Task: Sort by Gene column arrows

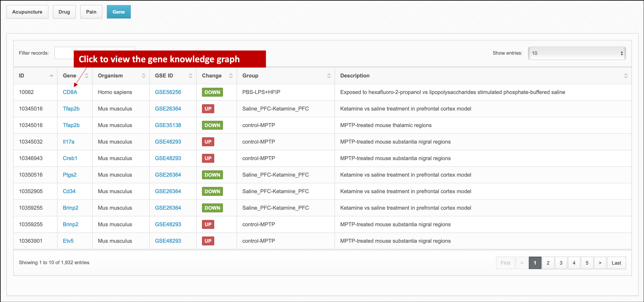Action: click(x=86, y=76)
